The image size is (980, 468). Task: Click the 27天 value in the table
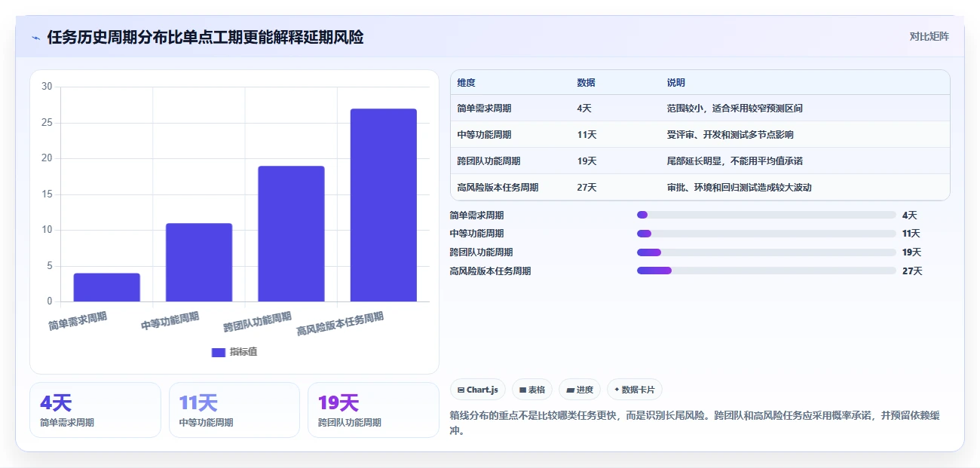pyautogui.click(x=586, y=188)
